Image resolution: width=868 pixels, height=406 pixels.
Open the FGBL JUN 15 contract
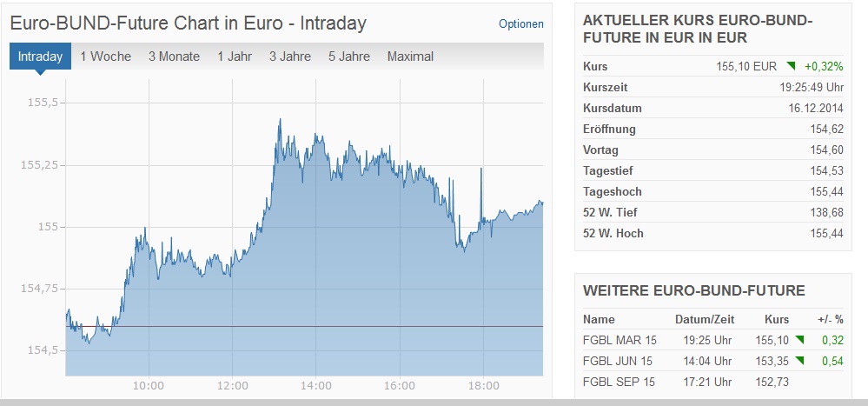click(618, 360)
